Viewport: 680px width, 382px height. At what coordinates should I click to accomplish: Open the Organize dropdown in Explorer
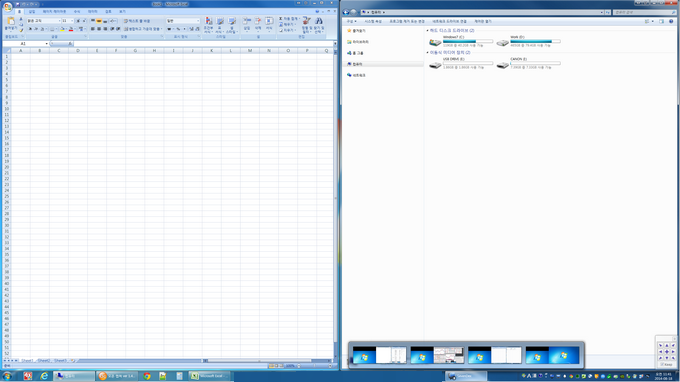pos(351,21)
